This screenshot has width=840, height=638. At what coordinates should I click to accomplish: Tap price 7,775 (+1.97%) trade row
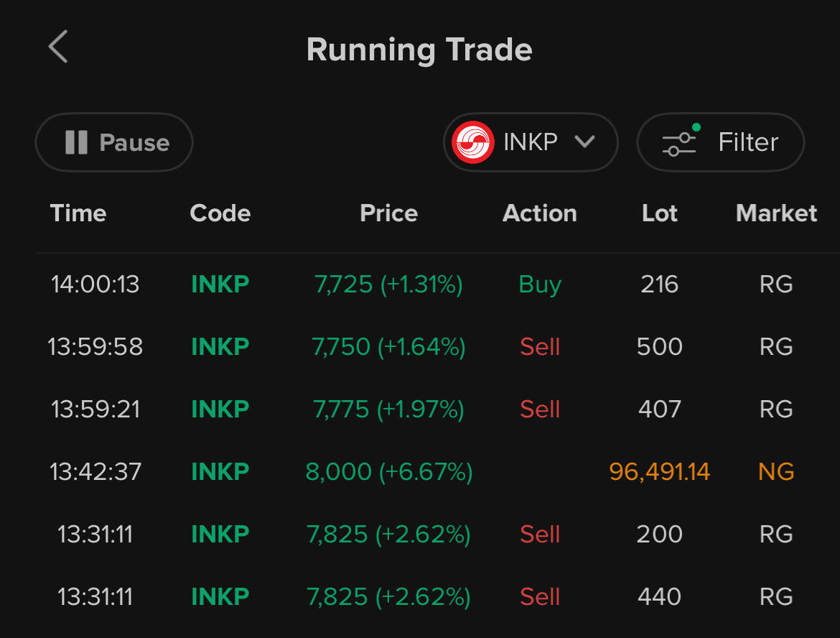[388, 410]
